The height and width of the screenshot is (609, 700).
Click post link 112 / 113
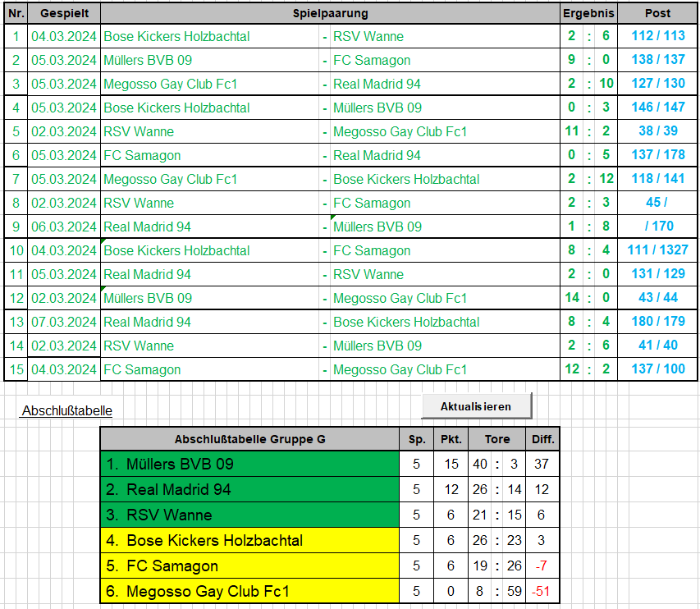658,36
